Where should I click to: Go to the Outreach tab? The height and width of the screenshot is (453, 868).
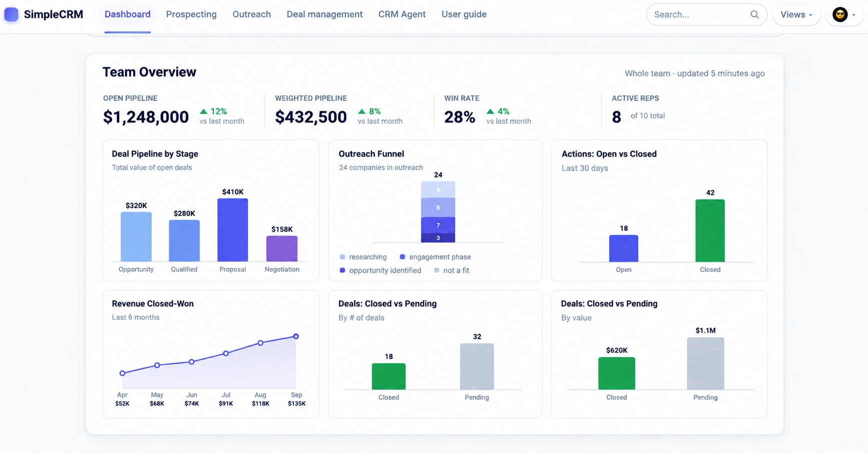252,14
